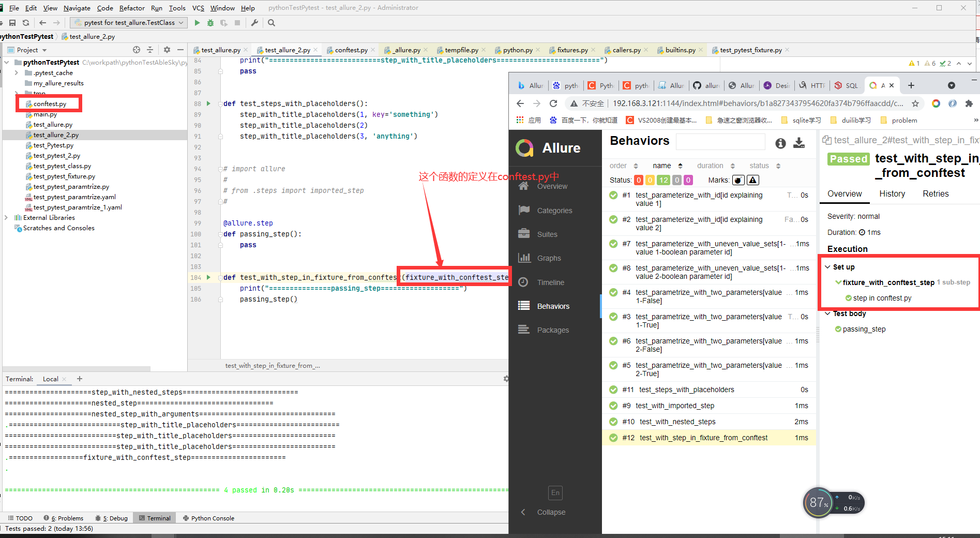Image resolution: width=980 pixels, height=538 pixels.
Task: Click the Allure info icon beside Behaviors
Action: click(x=780, y=143)
